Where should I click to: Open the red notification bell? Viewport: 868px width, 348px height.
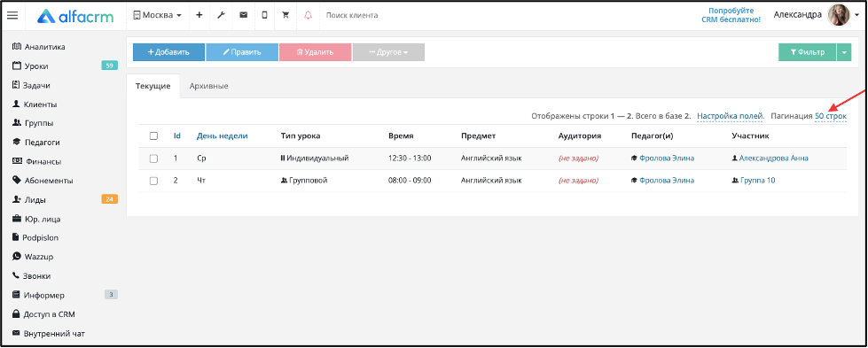pyautogui.click(x=309, y=15)
